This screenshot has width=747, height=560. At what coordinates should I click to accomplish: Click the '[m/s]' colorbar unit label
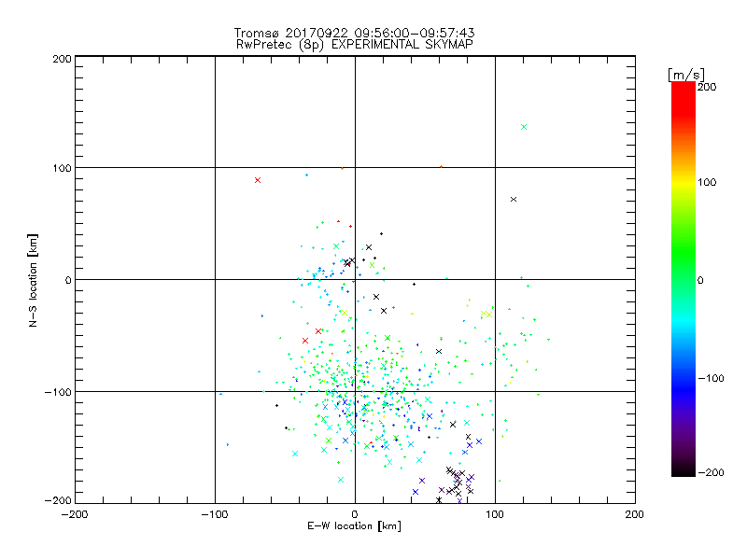tap(686, 75)
